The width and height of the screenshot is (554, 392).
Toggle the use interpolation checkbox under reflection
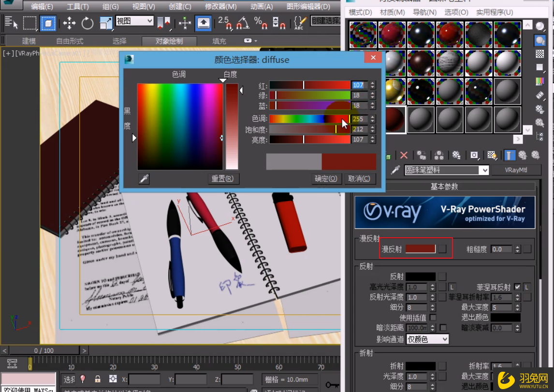433,318
